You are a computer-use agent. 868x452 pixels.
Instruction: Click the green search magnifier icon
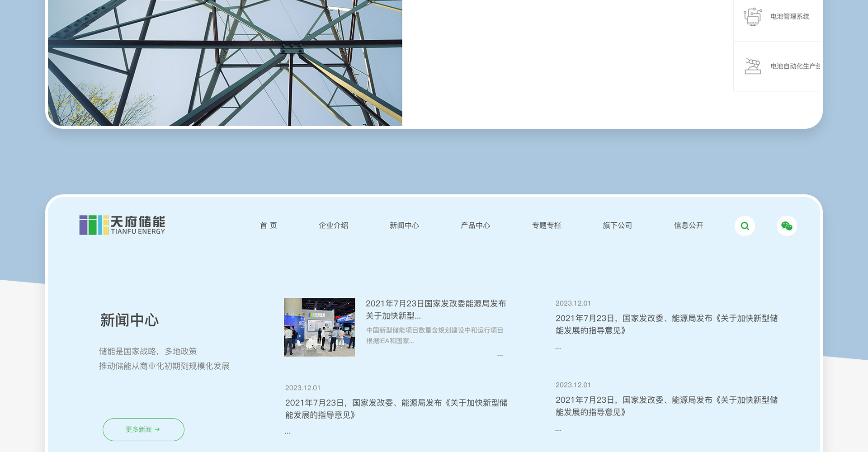(745, 226)
